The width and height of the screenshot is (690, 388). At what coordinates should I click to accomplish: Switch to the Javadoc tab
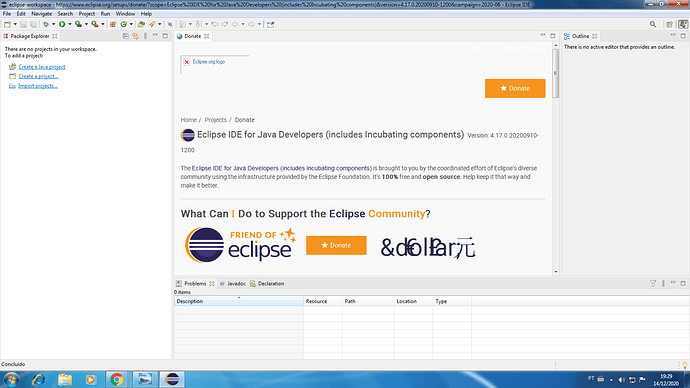tap(232, 284)
